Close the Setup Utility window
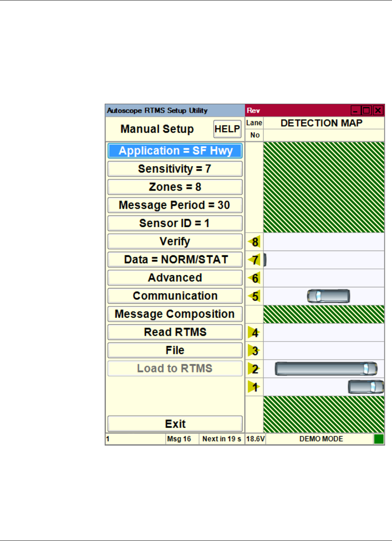 click(378, 111)
